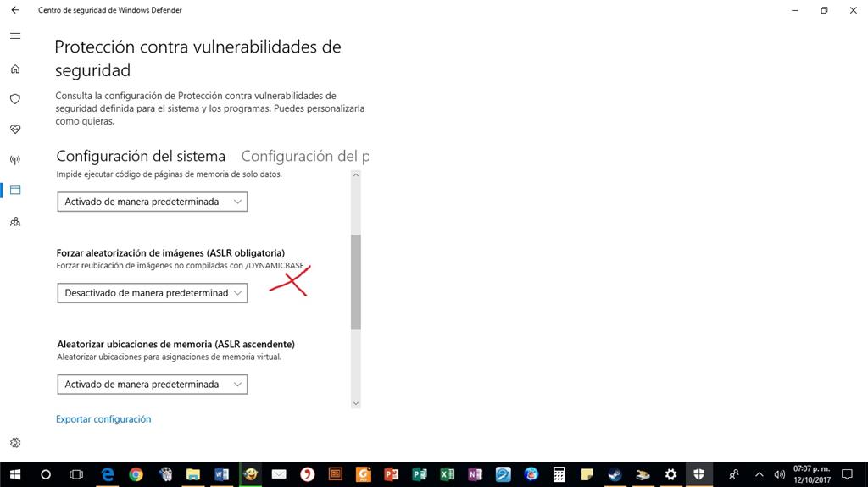Image resolution: width=868 pixels, height=487 pixels.
Task: Open Virus protection shield icon in sidebar
Action: tap(15, 99)
